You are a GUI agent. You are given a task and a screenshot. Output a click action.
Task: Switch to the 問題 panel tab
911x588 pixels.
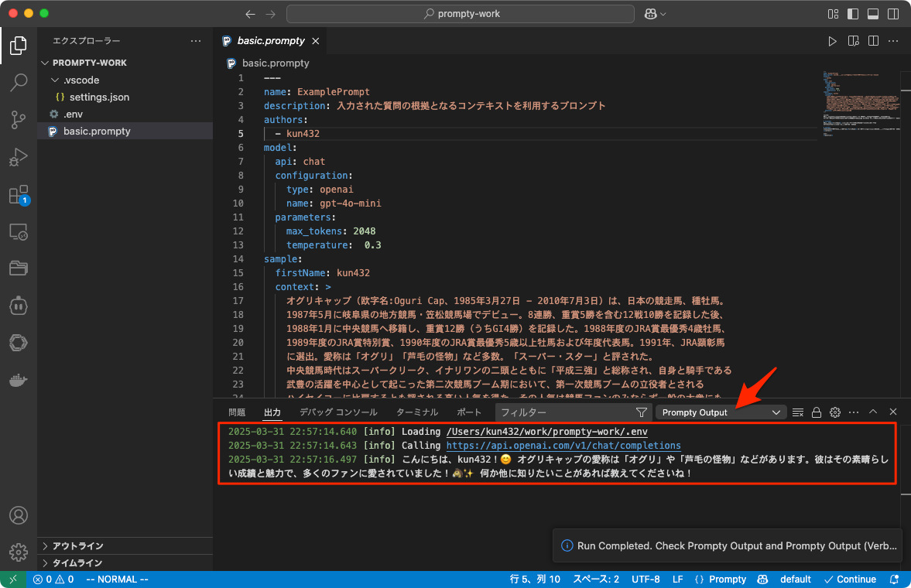[x=237, y=412]
